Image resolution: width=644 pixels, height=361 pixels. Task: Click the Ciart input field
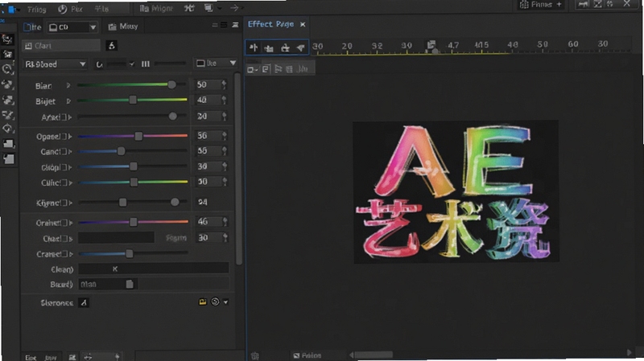pyautogui.click(x=61, y=46)
